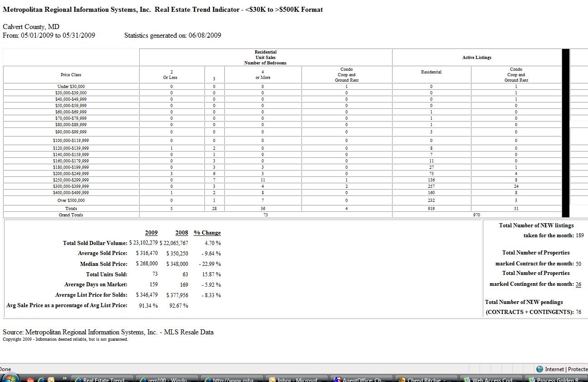Image resolution: width=588 pixels, height=382 pixels.
Task: Click the 'Total Sold Dollar Volume:' label
Action: click(x=95, y=243)
